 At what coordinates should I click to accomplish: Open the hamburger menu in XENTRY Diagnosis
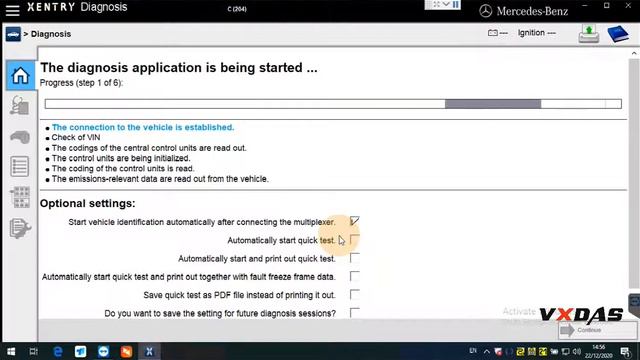13,10
